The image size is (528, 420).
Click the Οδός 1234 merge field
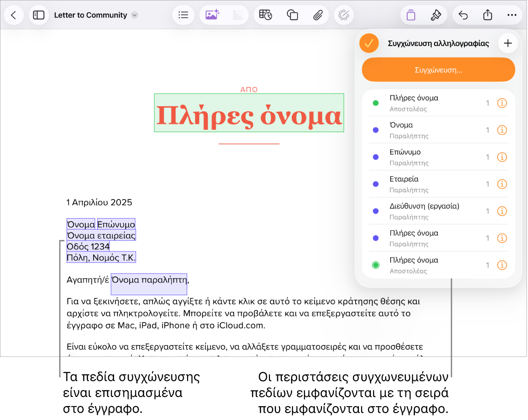click(88, 246)
